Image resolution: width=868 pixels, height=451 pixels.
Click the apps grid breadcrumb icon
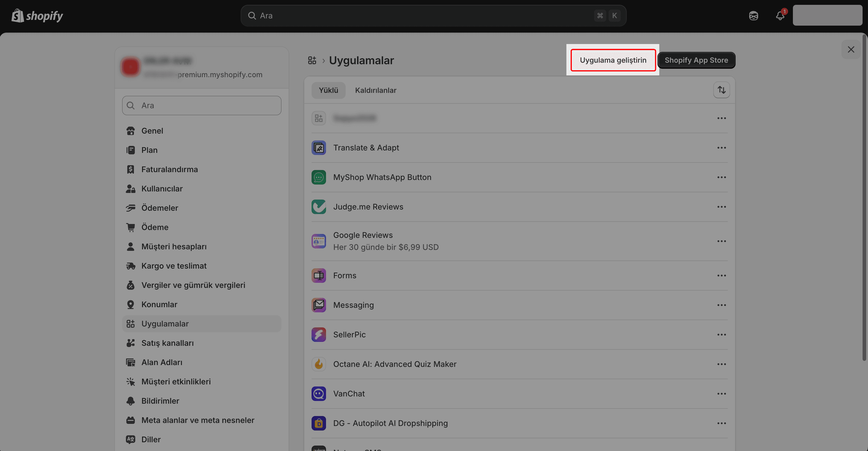[312, 60]
